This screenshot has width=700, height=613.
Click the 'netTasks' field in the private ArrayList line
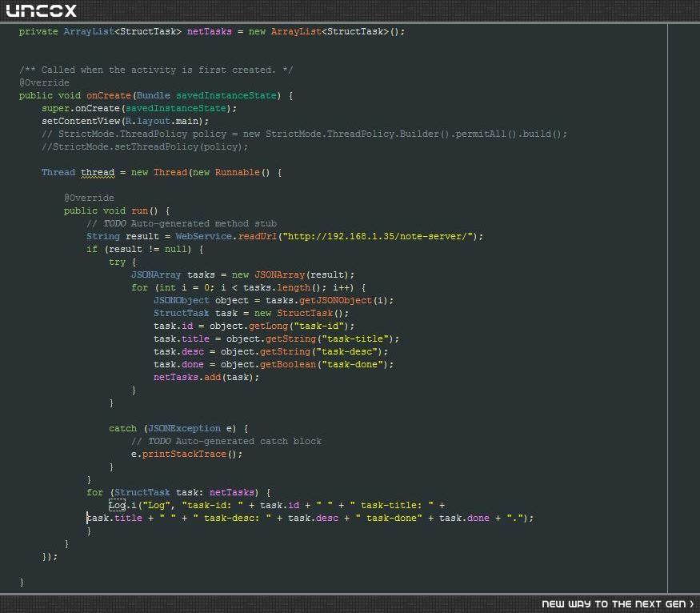[210, 32]
